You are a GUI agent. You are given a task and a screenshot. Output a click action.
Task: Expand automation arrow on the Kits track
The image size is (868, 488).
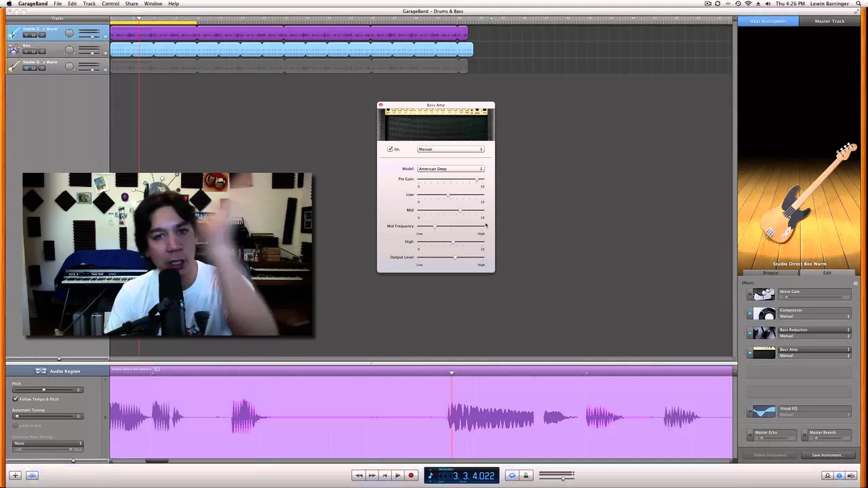pos(106,53)
